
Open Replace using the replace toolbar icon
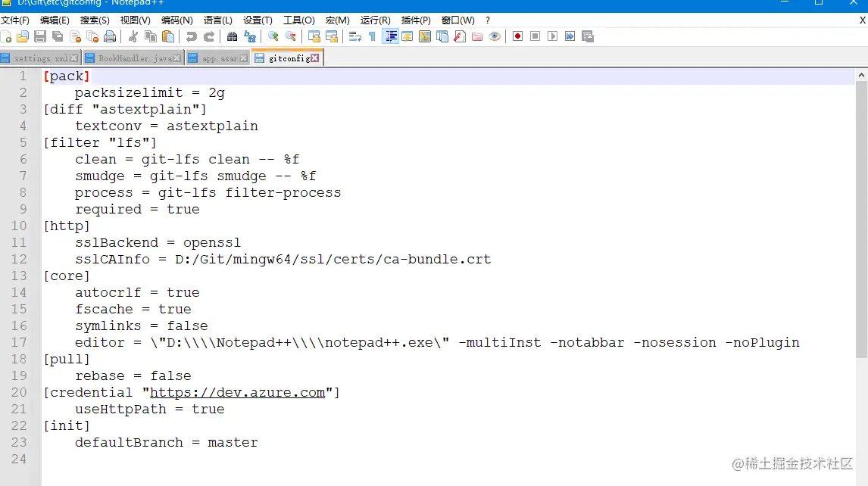click(249, 36)
